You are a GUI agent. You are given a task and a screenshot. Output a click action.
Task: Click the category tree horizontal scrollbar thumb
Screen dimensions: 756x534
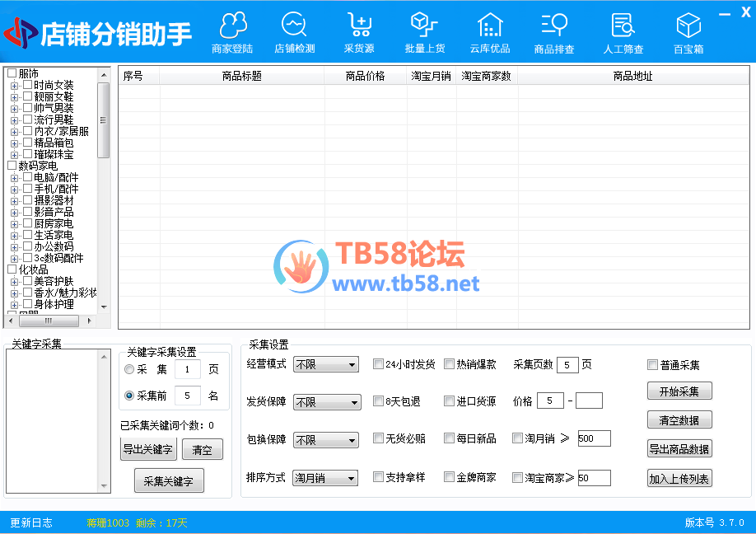tap(49, 321)
